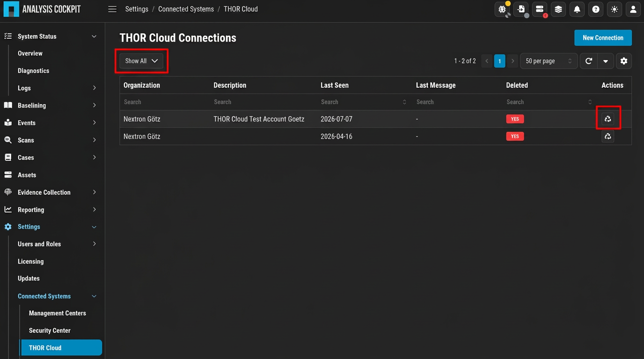Click the "2026-04-16" last seen date
The width and height of the screenshot is (644, 359).
(337, 136)
